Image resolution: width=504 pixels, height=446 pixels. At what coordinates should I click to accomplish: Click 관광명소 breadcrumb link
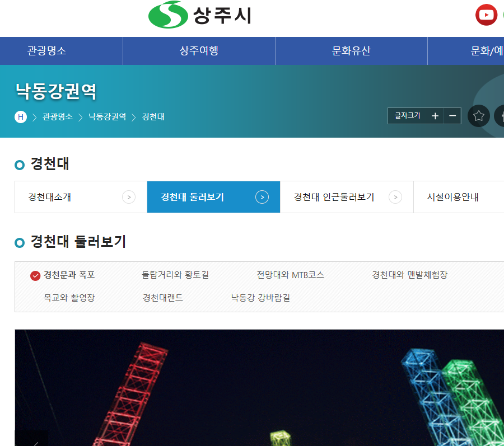[x=58, y=117]
